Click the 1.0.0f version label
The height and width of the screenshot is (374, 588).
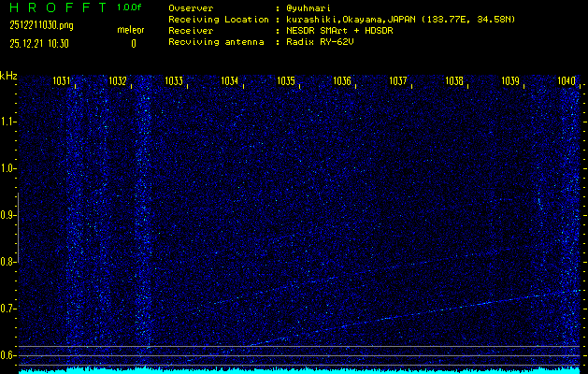tap(130, 7)
